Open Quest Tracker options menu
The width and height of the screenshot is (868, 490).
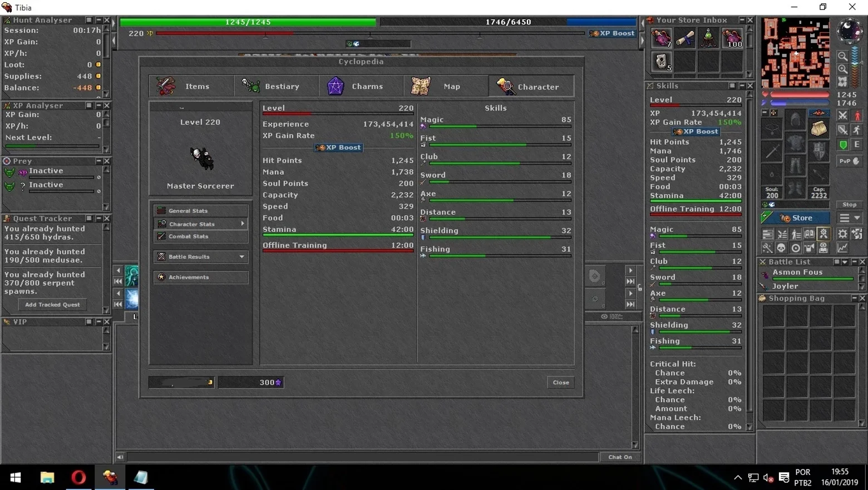(x=88, y=219)
